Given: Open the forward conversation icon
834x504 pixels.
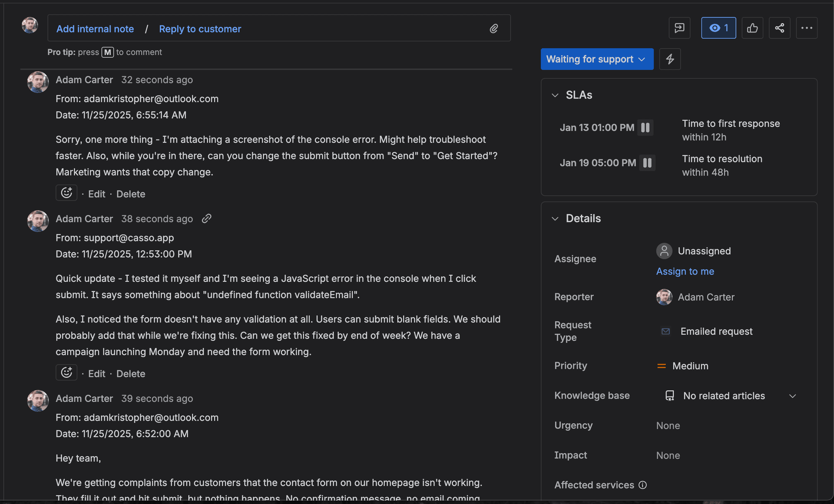Looking at the screenshot, I should [679, 28].
